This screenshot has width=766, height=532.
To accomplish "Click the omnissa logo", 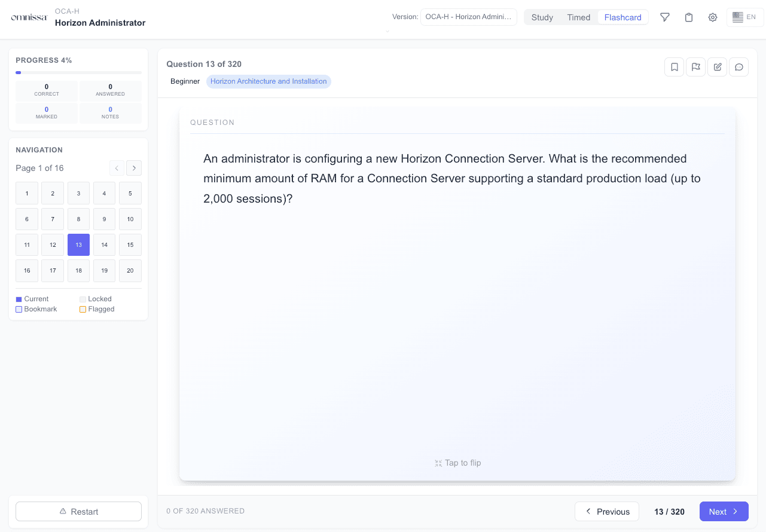I will tap(29, 17).
